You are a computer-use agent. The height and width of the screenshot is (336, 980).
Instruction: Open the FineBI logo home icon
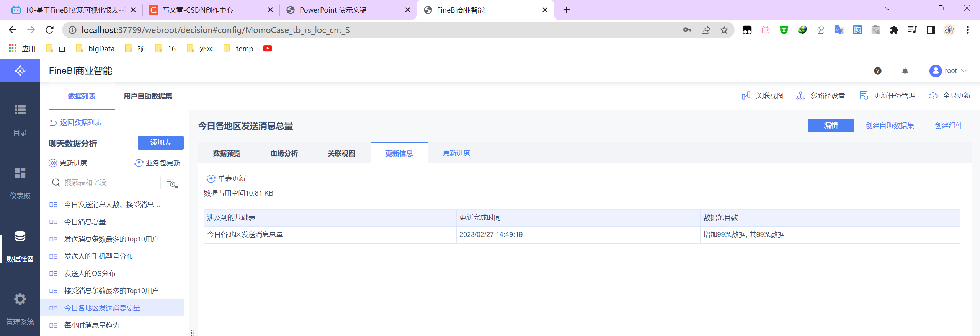click(x=20, y=71)
